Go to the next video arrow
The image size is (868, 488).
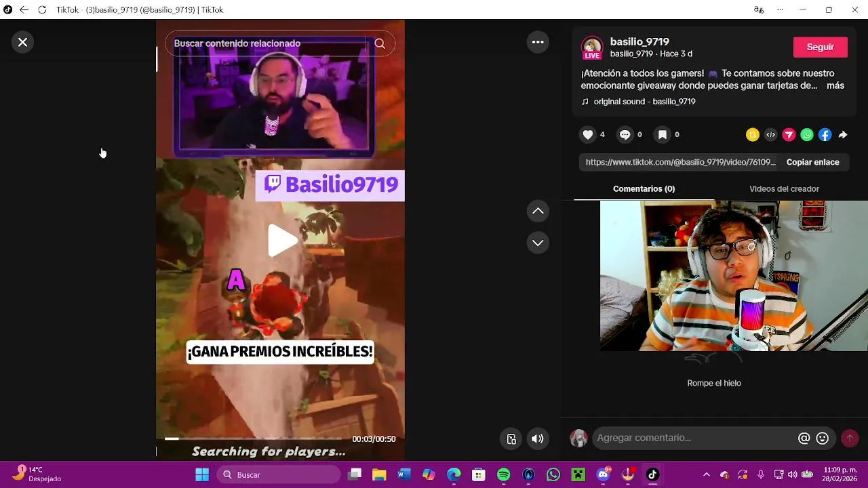click(538, 243)
